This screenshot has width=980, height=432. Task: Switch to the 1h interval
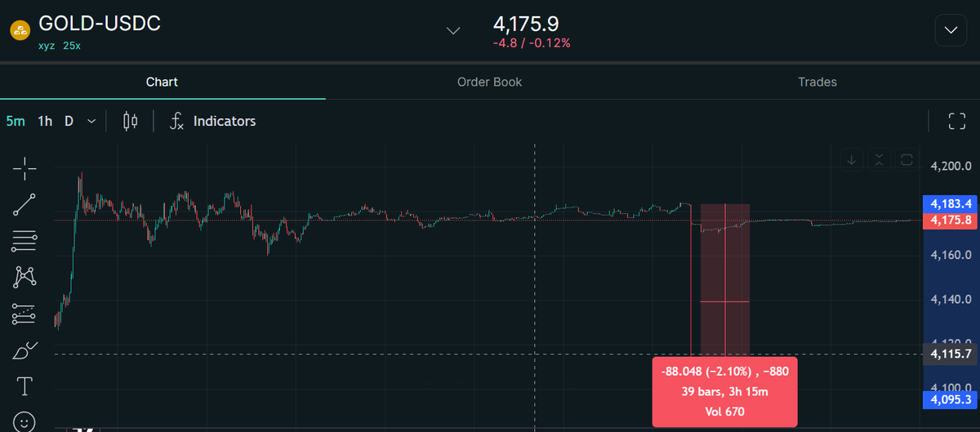click(45, 121)
